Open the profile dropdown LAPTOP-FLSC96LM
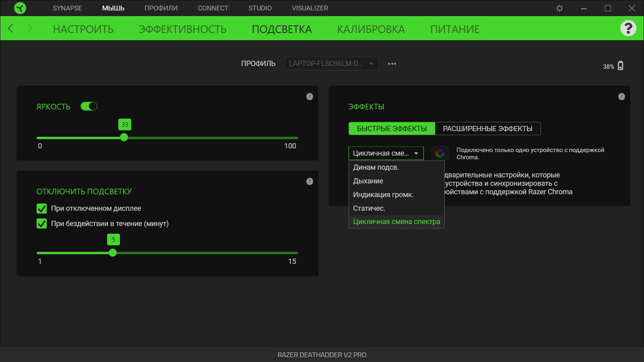 [x=332, y=64]
